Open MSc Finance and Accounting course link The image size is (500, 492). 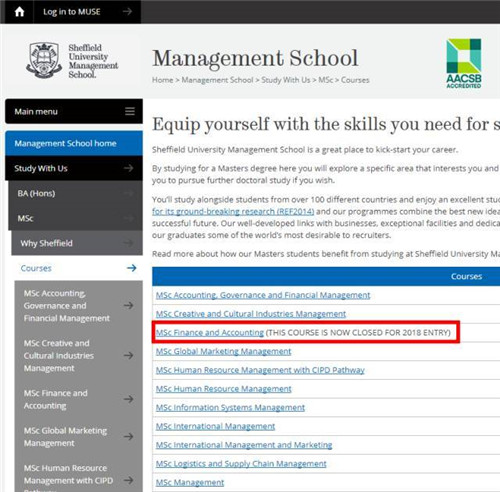click(x=210, y=333)
